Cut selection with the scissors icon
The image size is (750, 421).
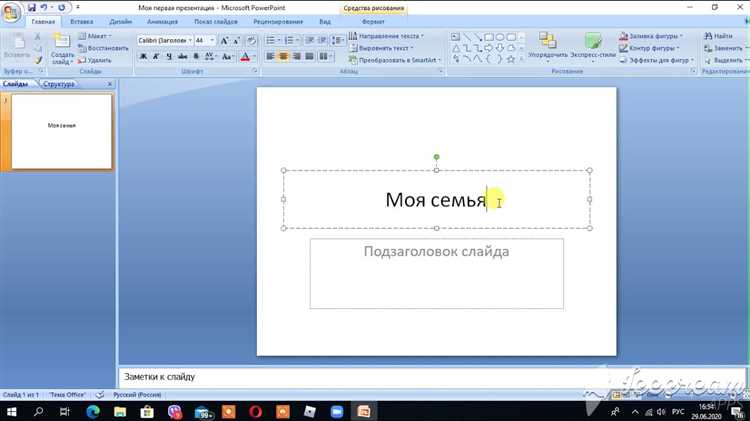click(x=38, y=37)
